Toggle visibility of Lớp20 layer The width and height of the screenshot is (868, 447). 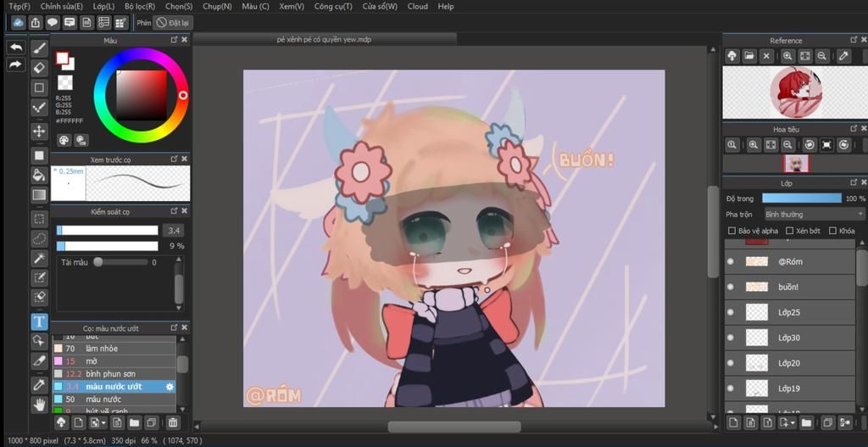pyautogui.click(x=730, y=363)
